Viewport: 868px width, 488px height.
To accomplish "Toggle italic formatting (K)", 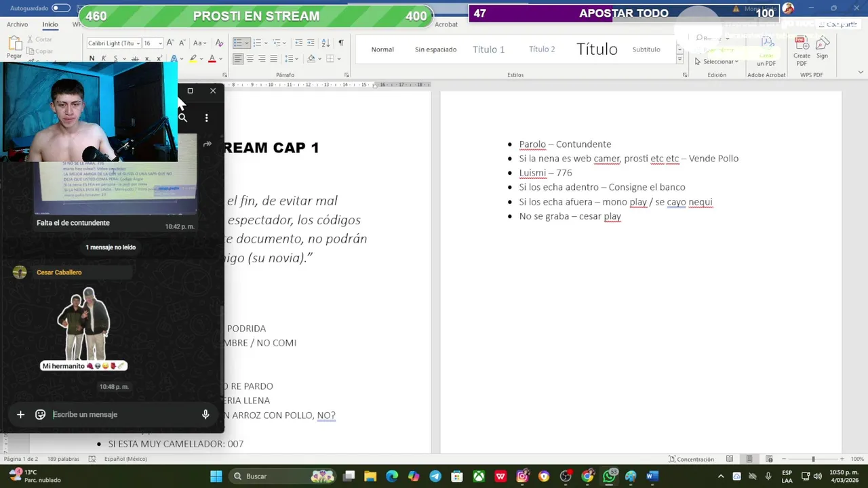I will pos(103,59).
